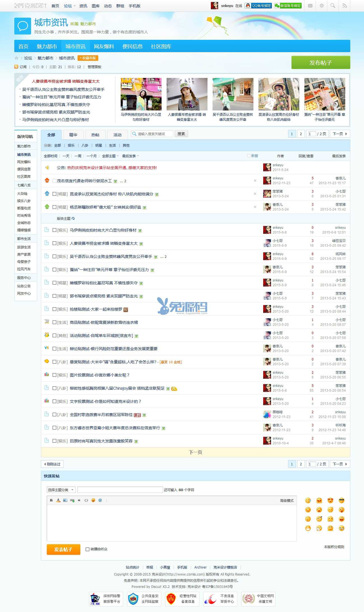Viewport: 364px width, 612px height.
Task: Click the quick post title input field
Action: (x=120, y=490)
